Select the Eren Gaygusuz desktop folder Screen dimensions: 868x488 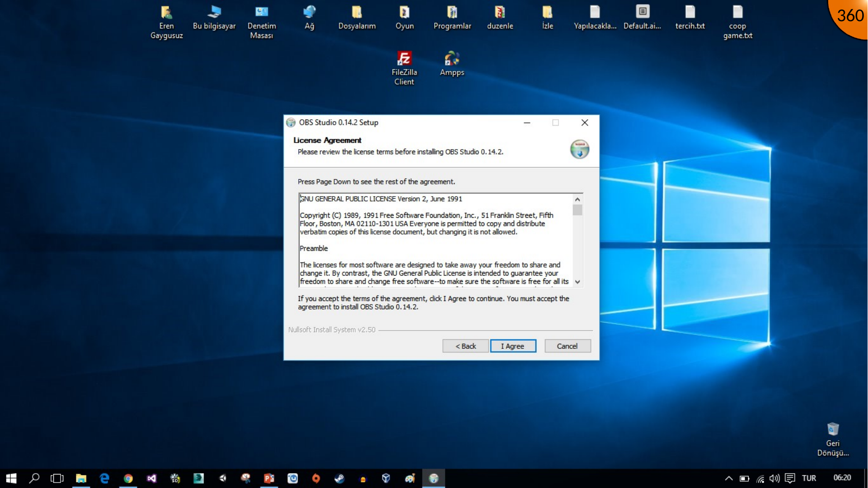[x=166, y=22]
